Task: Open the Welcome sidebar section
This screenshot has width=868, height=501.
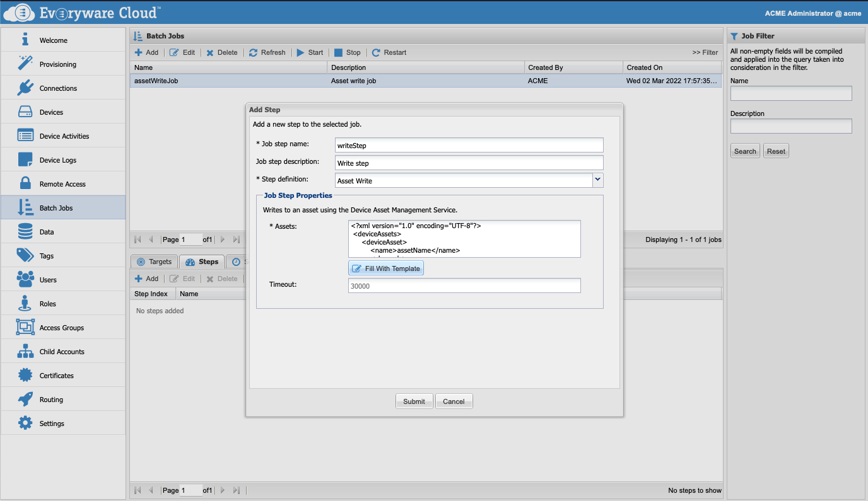Action: [x=63, y=40]
